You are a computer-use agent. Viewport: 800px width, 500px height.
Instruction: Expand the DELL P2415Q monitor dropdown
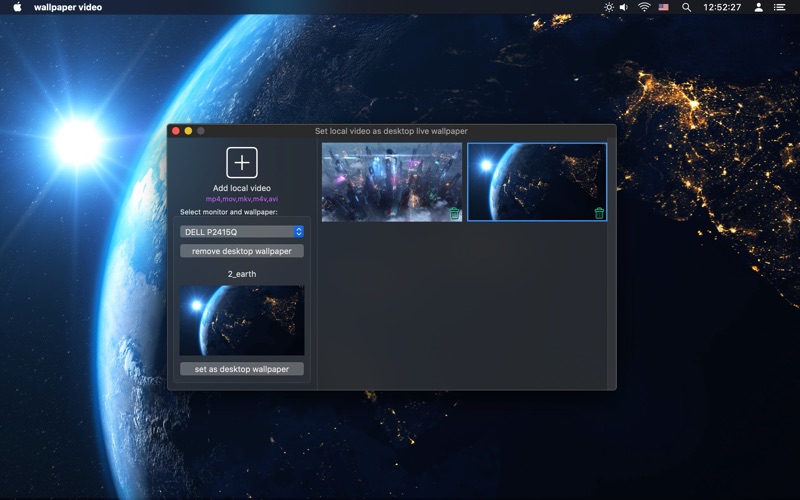pyautogui.click(x=242, y=232)
